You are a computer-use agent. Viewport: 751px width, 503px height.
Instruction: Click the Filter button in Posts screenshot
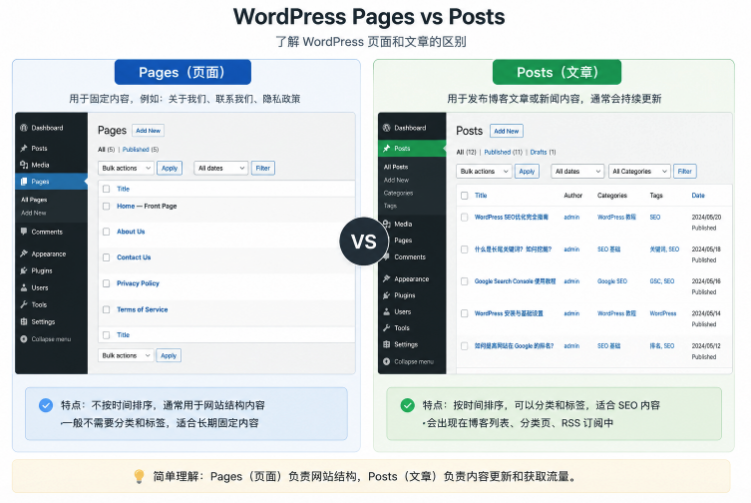pyautogui.click(x=685, y=171)
